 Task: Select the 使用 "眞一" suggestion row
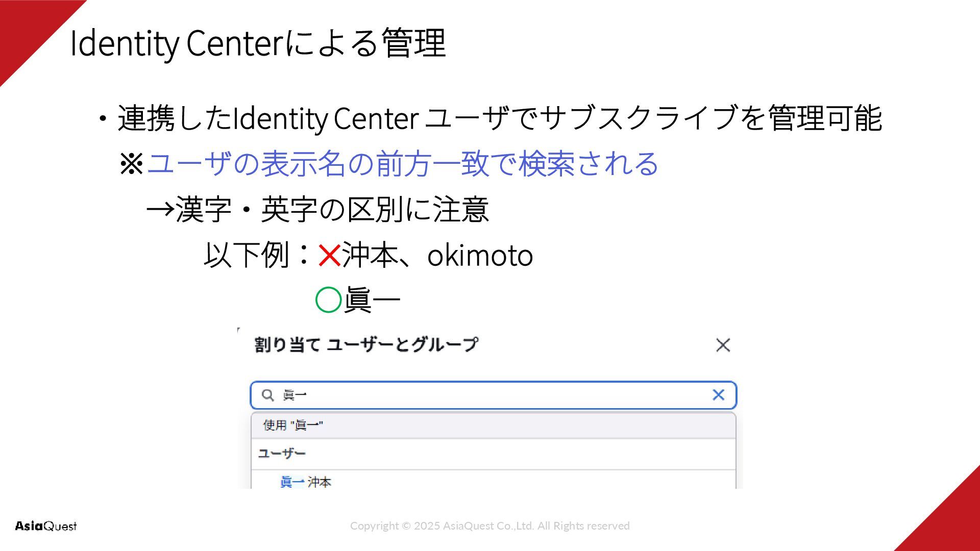[x=493, y=425]
